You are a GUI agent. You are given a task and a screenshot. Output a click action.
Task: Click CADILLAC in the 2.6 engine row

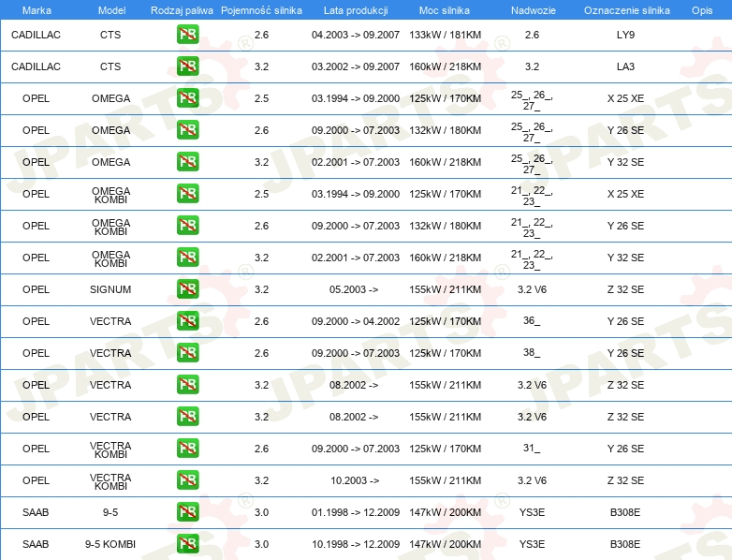coord(36,35)
